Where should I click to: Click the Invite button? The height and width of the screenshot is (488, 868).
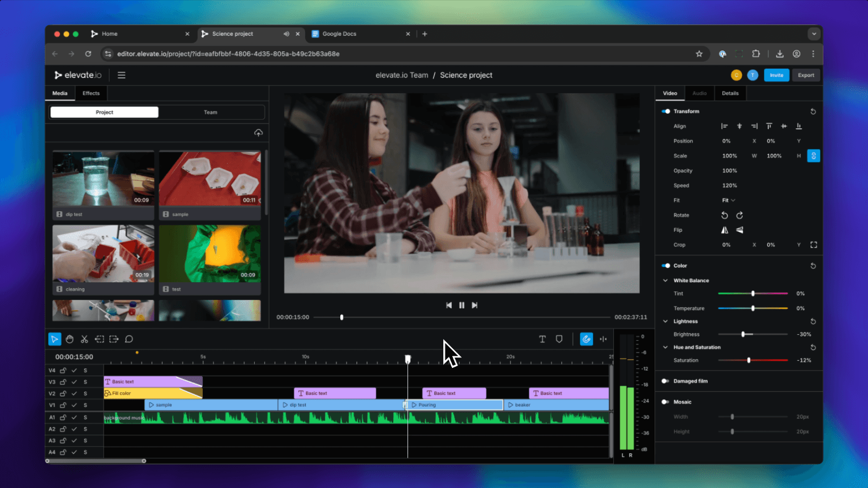point(776,75)
